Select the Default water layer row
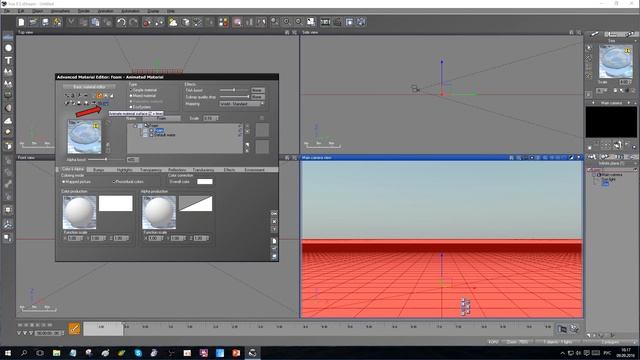Image resolution: width=640 pixels, height=360 pixels. click(165, 135)
